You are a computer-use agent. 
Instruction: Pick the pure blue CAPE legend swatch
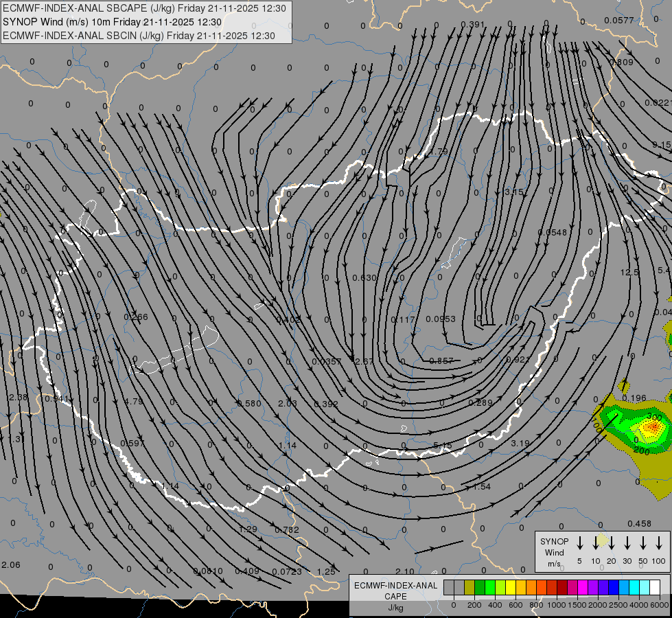613,588
